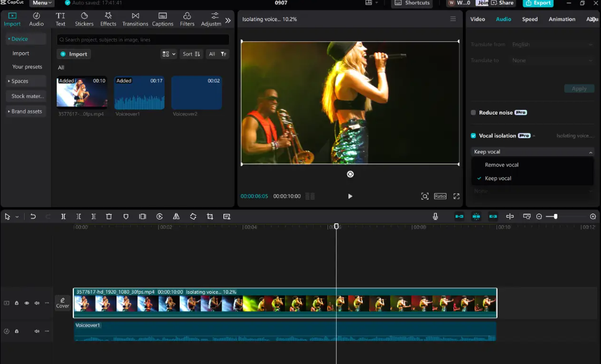Click the Crop icon above the timeline
Viewport: 601px width, 364px height.
point(209,216)
